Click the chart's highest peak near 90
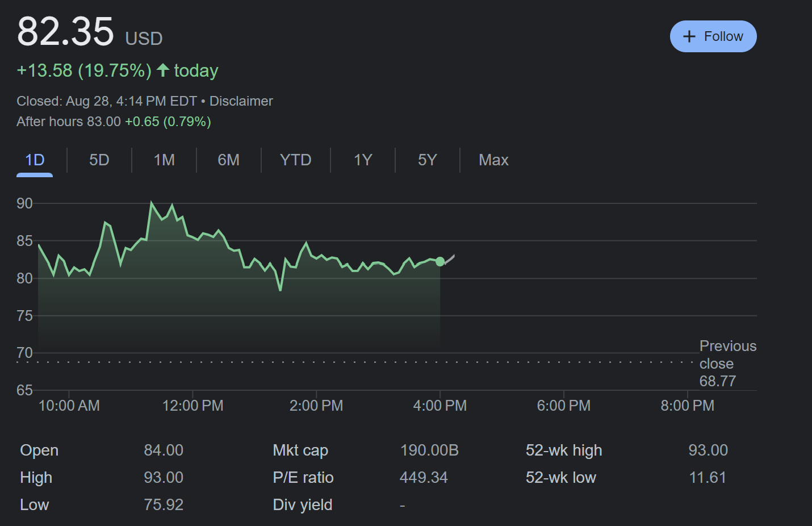Viewport: 812px width, 526px height. click(x=151, y=203)
